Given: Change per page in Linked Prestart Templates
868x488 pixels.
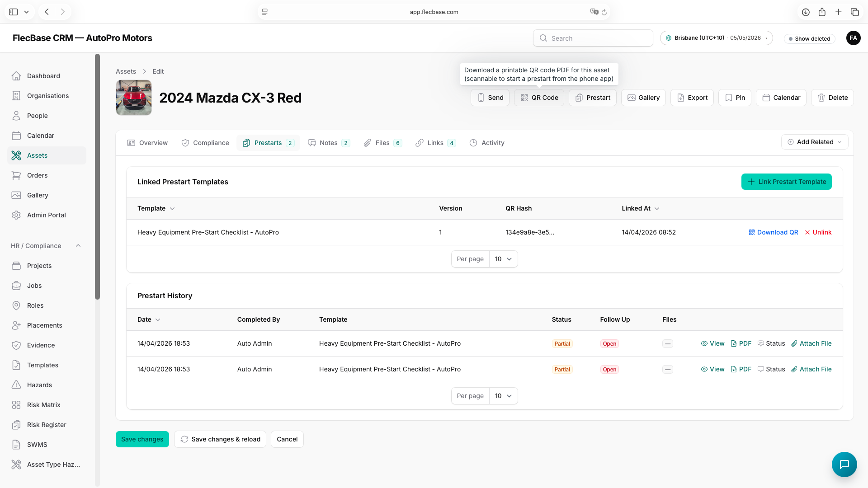Looking at the screenshot, I should (x=503, y=259).
